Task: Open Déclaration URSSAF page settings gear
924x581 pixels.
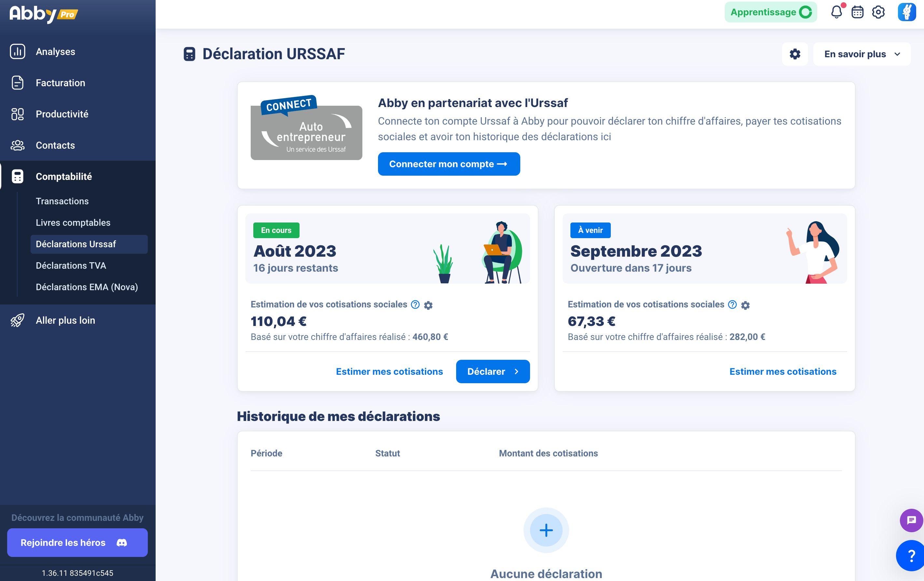Action: (x=795, y=54)
